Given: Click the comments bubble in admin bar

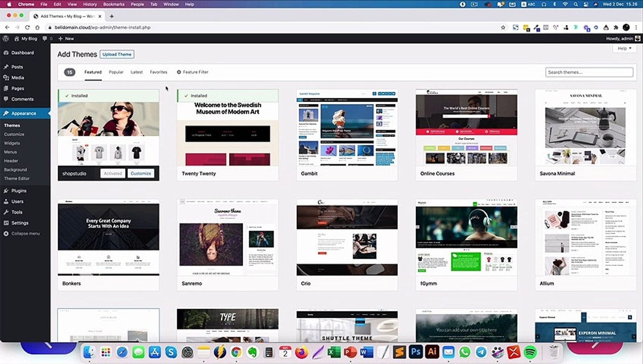Looking at the screenshot, I should coord(45,38).
